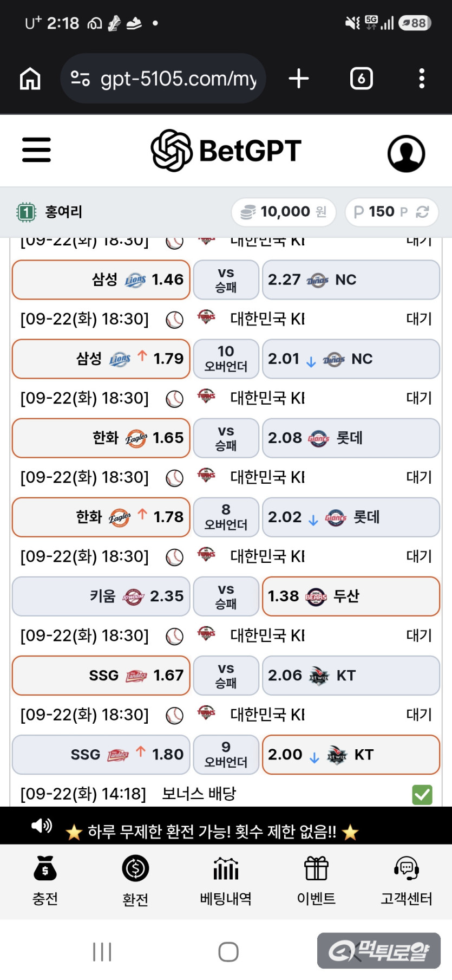Toggle the 보너스 배당 green checkbox
Image resolution: width=452 pixels, height=980 pixels.
pyautogui.click(x=422, y=795)
